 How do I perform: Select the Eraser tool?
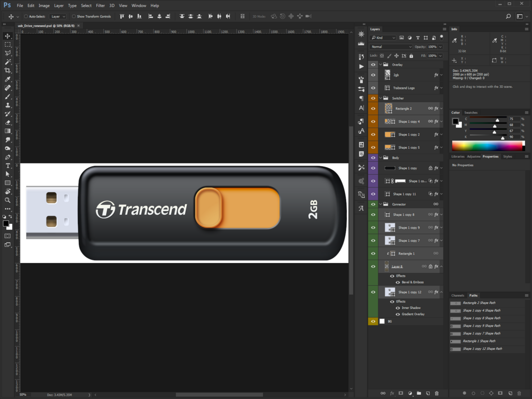pyautogui.click(x=7, y=122)
